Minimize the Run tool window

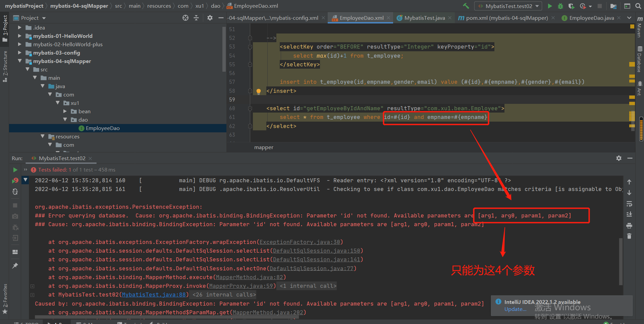click(630, 158)
